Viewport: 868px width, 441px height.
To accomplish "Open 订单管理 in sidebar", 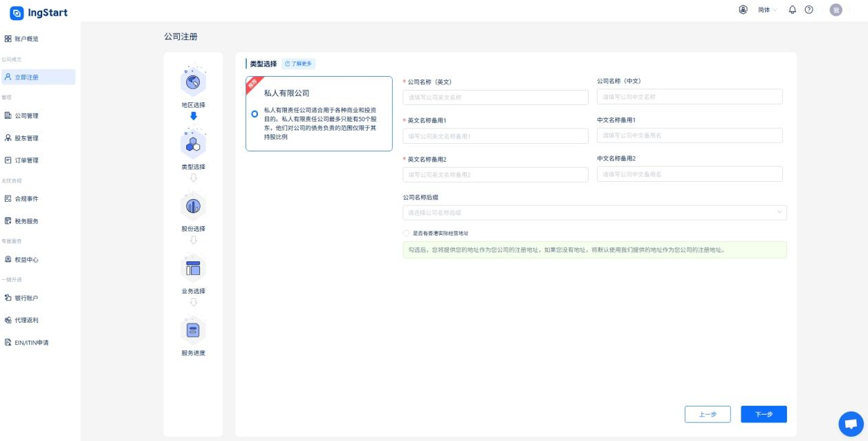I will click(38, 160).
